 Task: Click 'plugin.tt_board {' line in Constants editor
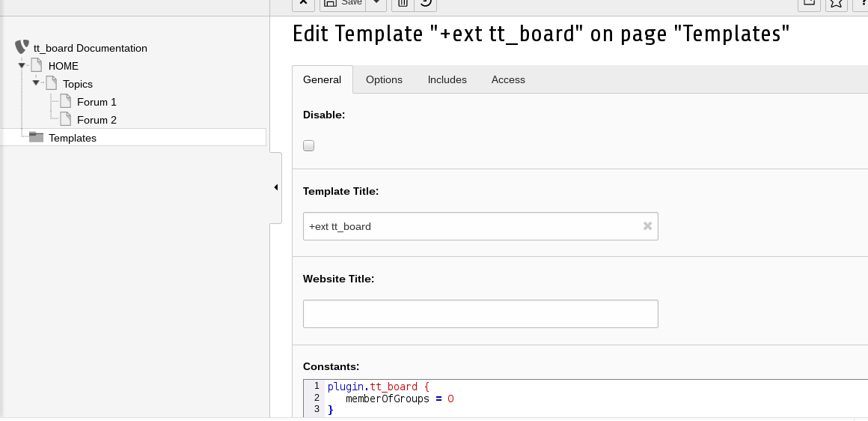point(378,387)
